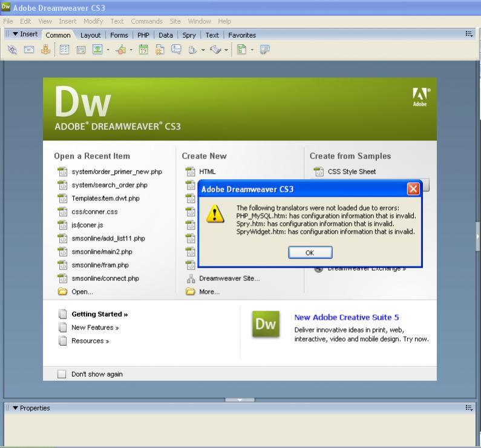Open the Script dropdown arrow
The image size is (481, 448).
click(x=226, y=50)
